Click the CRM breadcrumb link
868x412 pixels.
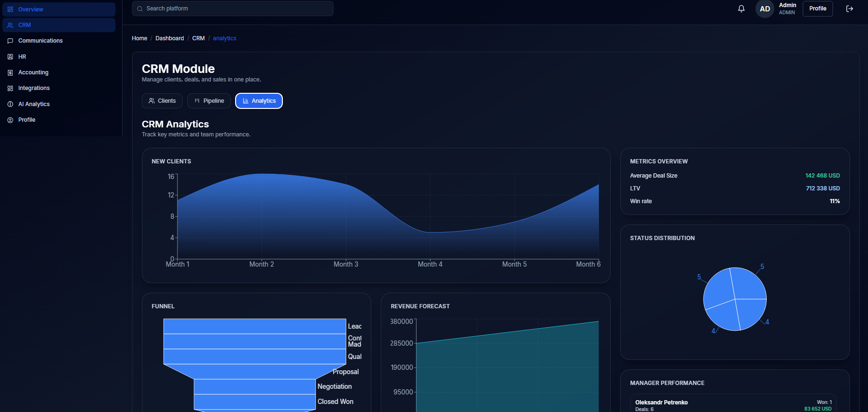point(199,38)
